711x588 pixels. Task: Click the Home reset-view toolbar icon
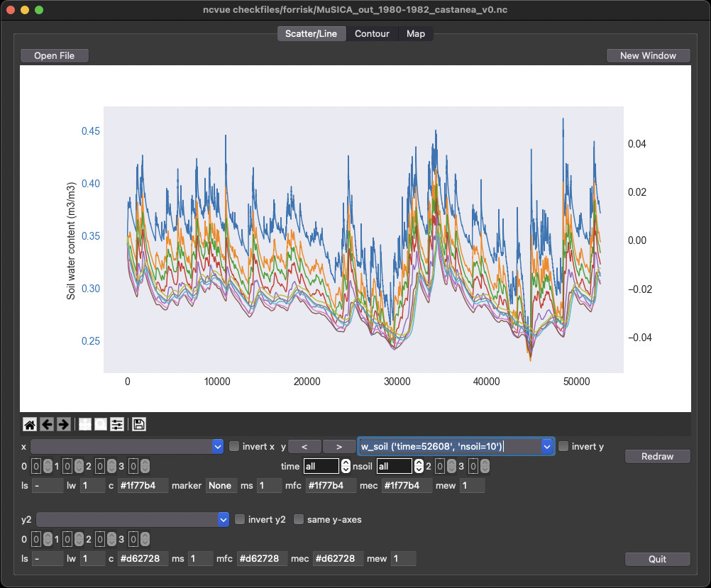(30, 424)
